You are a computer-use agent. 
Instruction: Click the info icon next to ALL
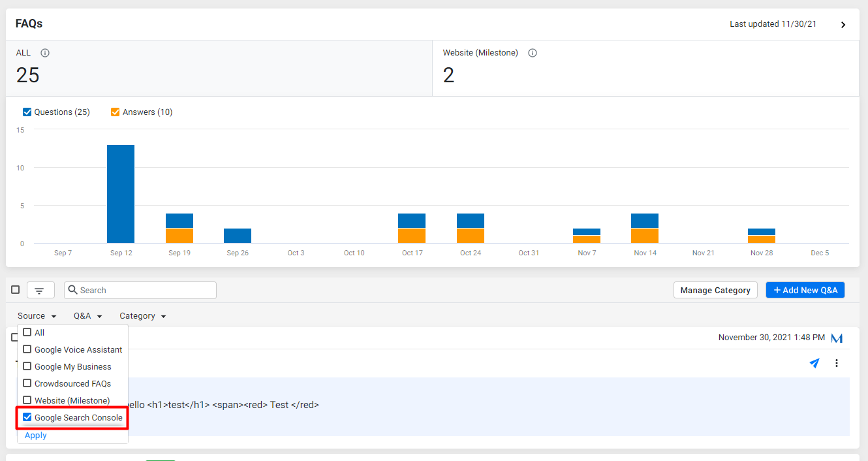click(x=45, y=53)
